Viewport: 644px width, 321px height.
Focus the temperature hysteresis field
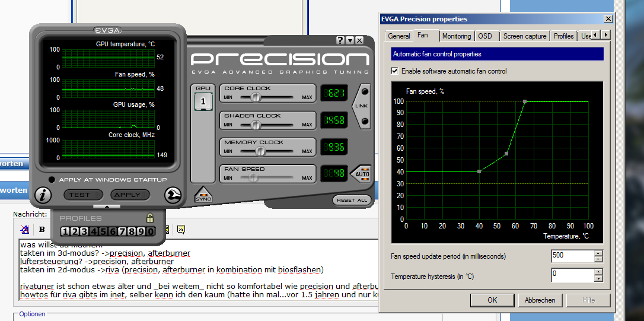pos(572,275)
